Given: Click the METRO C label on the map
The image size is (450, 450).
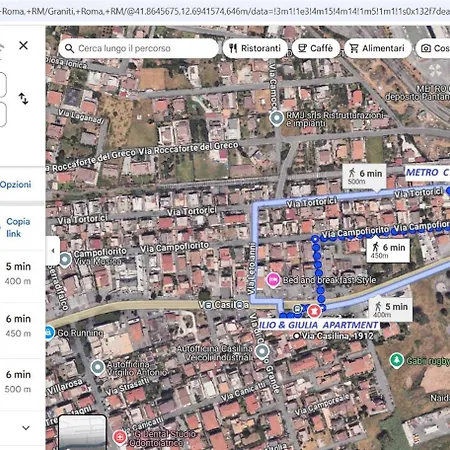Looking at the screenshot, I should 427,172.
